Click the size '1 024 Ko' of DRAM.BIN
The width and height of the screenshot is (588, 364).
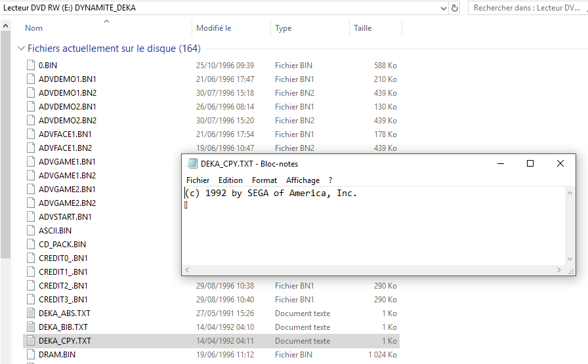click(x=382, y=355)
